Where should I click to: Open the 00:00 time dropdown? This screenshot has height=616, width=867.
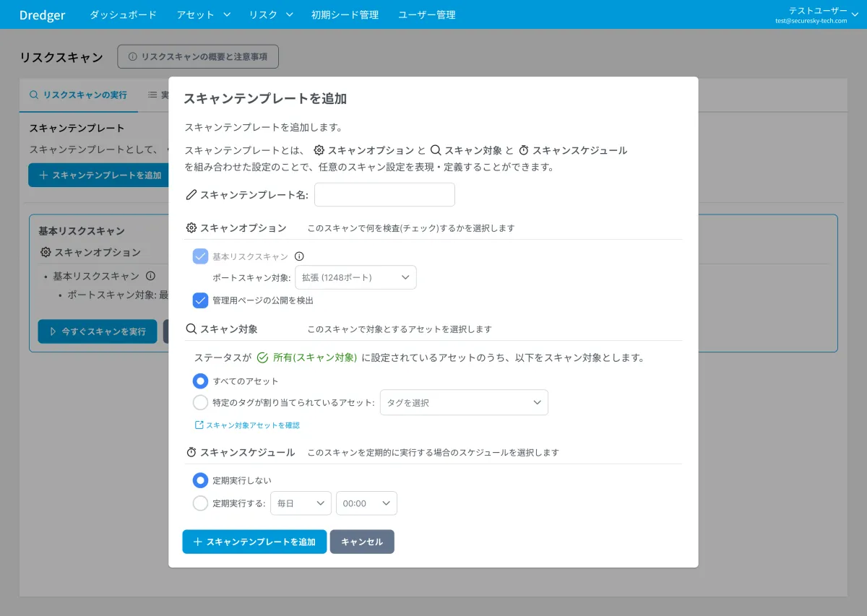pos(366,503)
